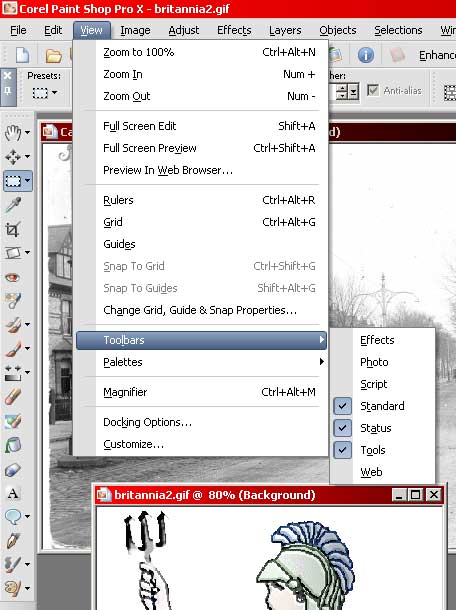Viewport: 456px width, 610px height.
Task: Select the Flood Fill bucket tool
Action: tap(13, 445)
